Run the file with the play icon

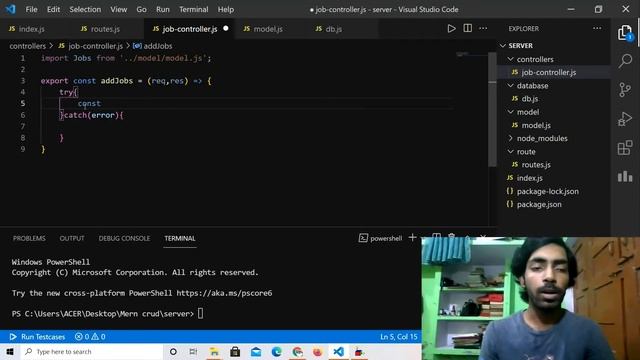451,29
